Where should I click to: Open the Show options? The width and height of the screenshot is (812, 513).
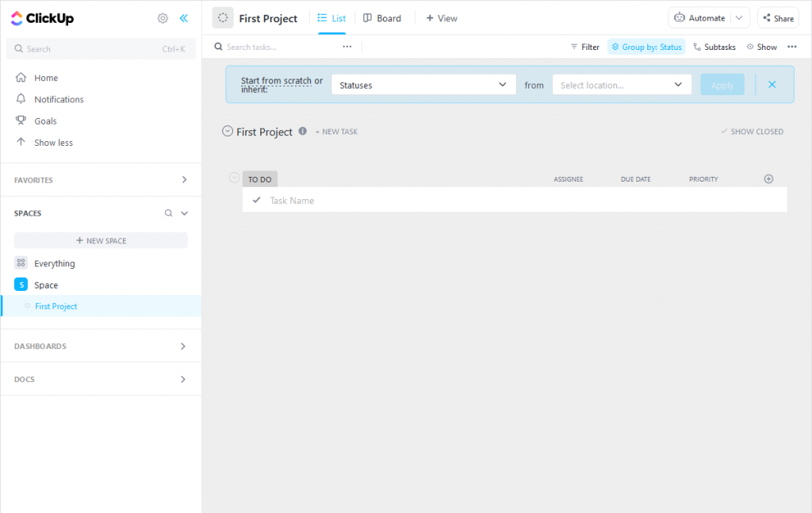[762, 47]
